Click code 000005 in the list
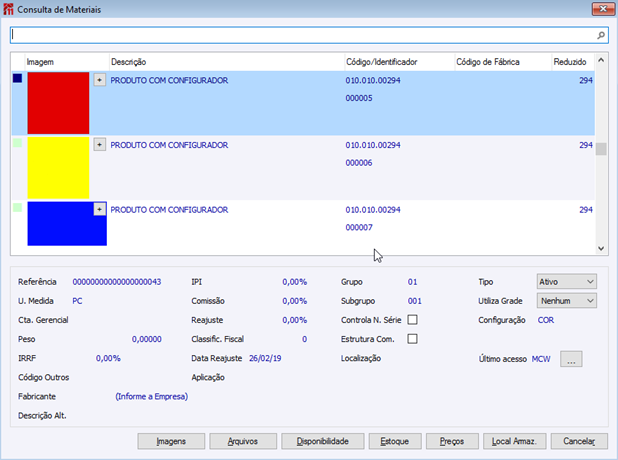 pos(359,98)
